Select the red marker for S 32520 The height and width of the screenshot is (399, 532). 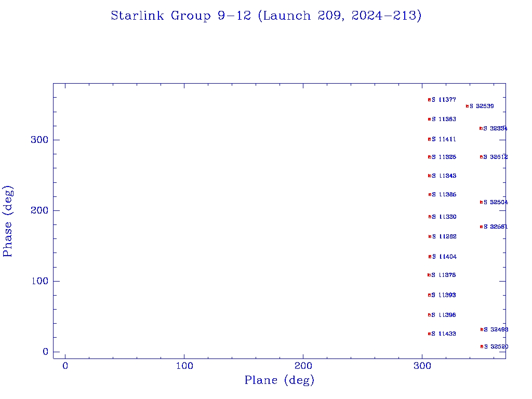tap(482, 347)
